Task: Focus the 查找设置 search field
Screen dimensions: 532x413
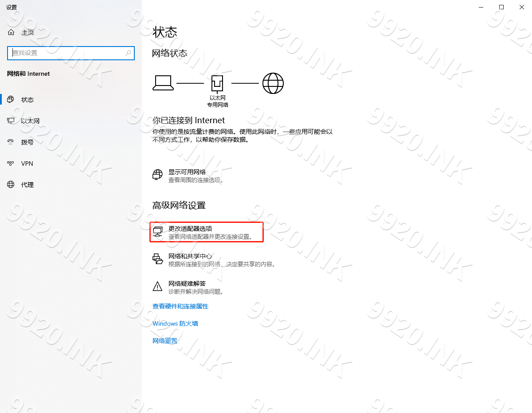Action: (66, 53)
